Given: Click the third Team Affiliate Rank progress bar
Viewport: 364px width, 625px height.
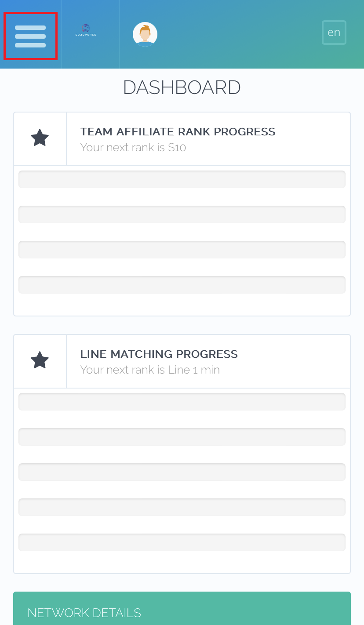Looking at the screenshot, I should point(182,250).
